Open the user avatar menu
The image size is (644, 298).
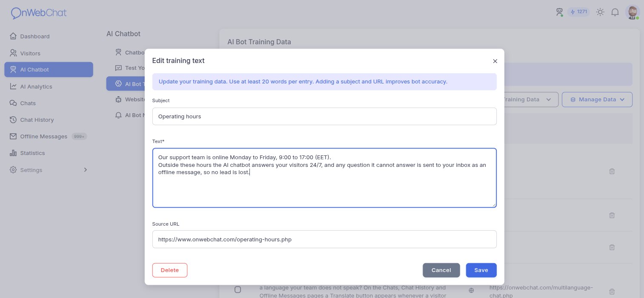point(633,12)
